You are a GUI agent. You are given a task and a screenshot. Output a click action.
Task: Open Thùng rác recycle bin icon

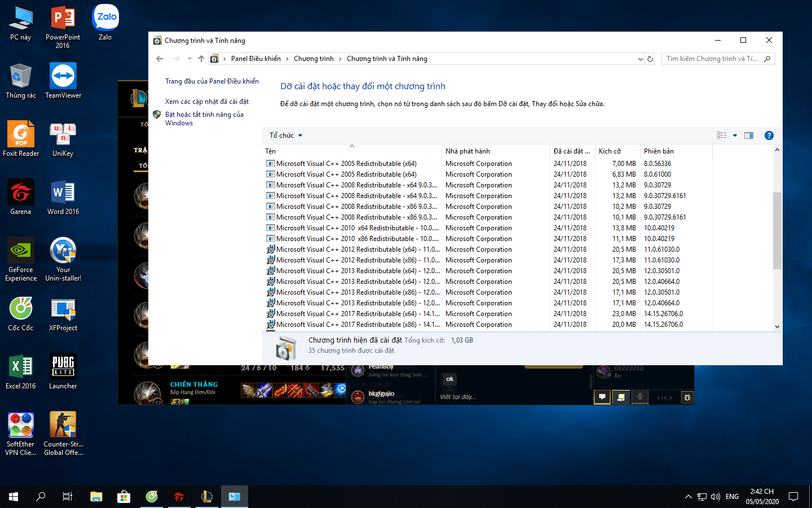[x=21, y=81]
